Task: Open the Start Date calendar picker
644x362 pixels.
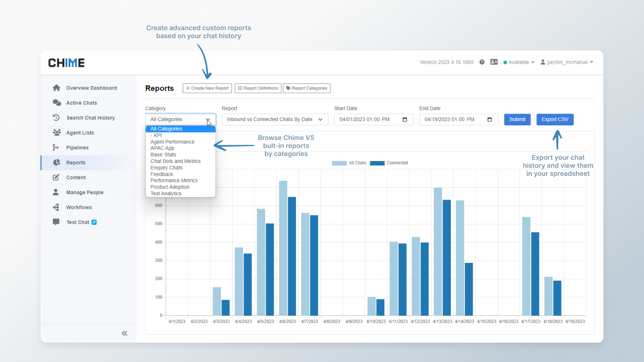Action: coord(405,120)
